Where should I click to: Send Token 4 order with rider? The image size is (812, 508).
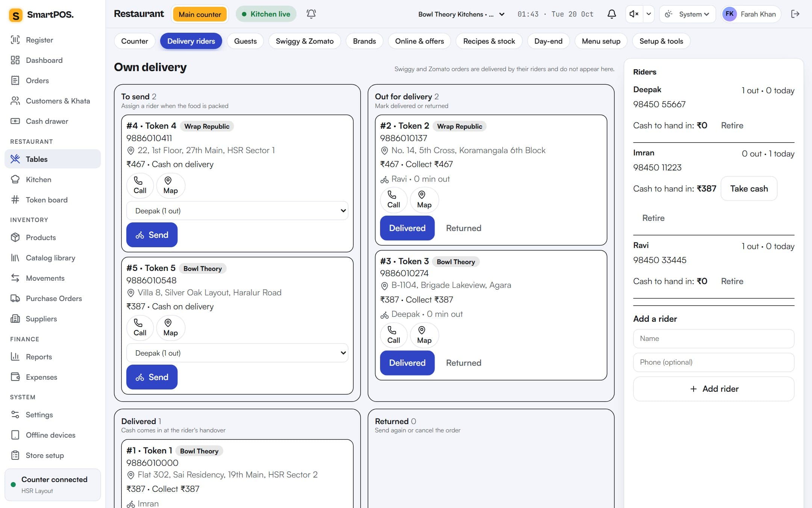click(x=152, y=235)
